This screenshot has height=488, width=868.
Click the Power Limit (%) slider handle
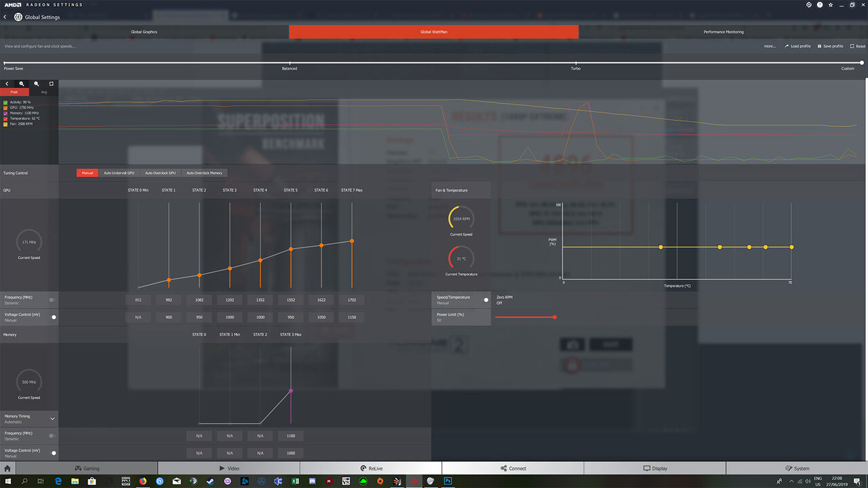[x=555, y=317]
